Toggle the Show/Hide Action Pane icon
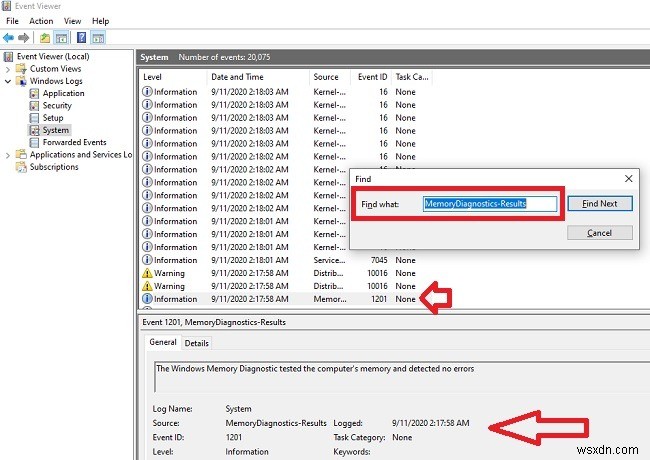This screenshot has height=460, width=650. click(98, 38)
